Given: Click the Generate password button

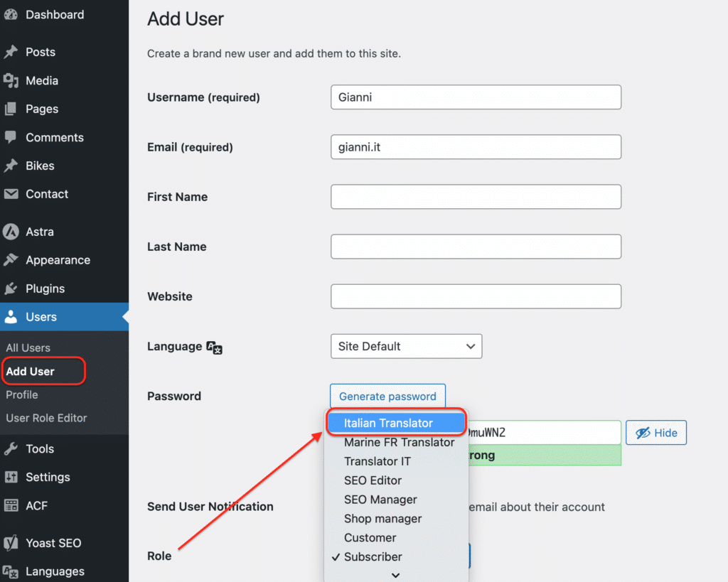Looking at the screenshot, I should (387, 396).
